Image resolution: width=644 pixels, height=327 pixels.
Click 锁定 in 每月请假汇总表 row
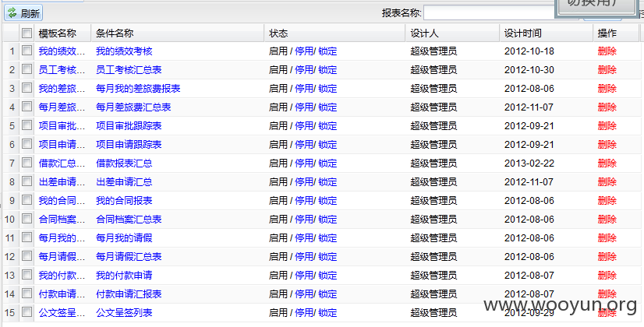327,256
